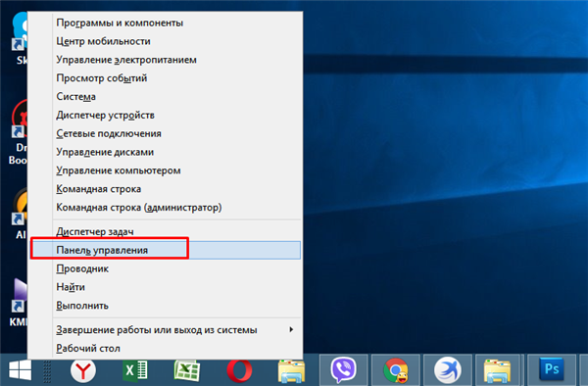Launch Opera browser from taskbar
Screen dimensions: 588x386
239,370
